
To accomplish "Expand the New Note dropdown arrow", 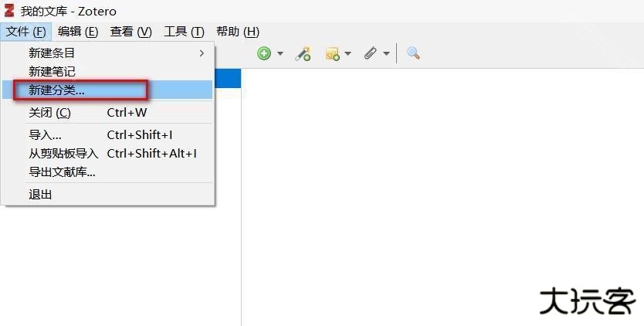I will pos(348,53).
